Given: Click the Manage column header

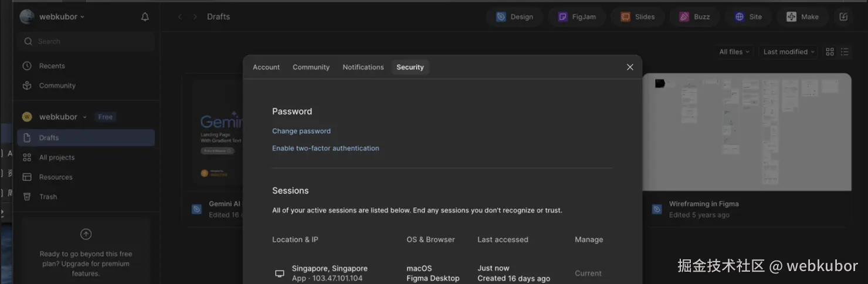Looking at the screenshot, I should (589, 240).
